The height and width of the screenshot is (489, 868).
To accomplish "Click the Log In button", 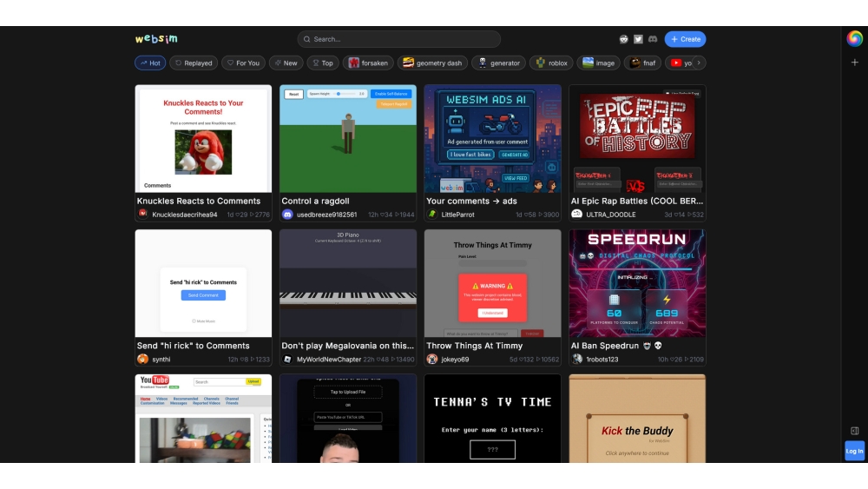I will [854, 451].
